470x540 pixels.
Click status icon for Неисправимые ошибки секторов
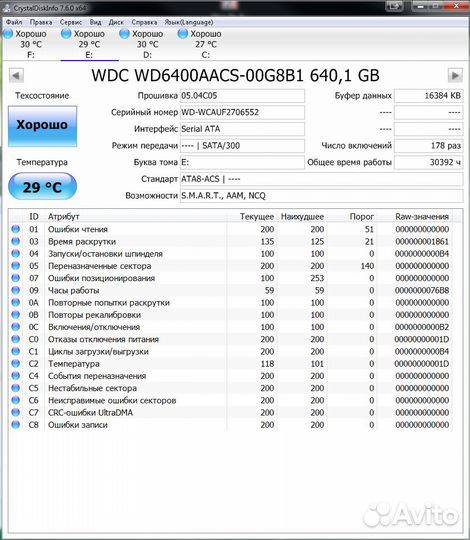click(x=15, y=400)
